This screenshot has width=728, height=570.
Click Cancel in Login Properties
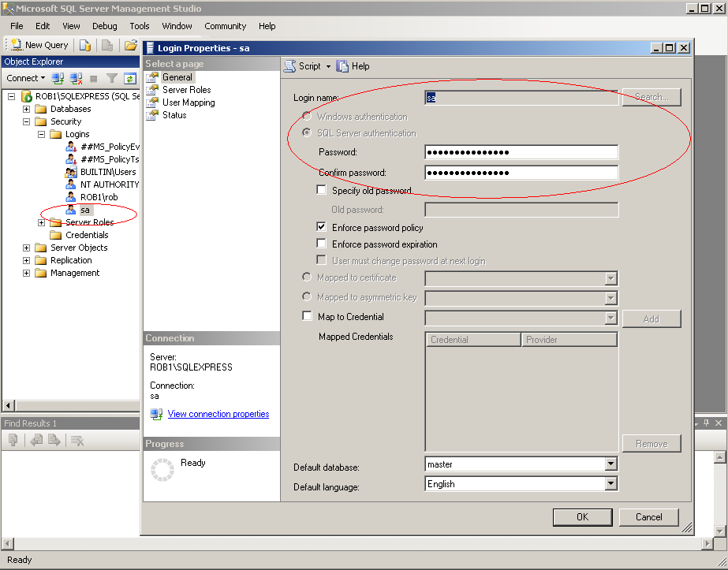648,517
